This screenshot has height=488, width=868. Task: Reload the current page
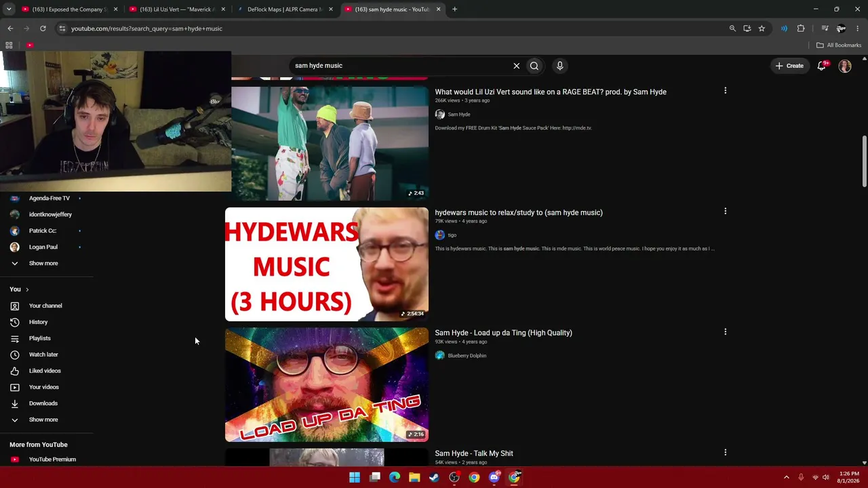(x=43, y=28)
